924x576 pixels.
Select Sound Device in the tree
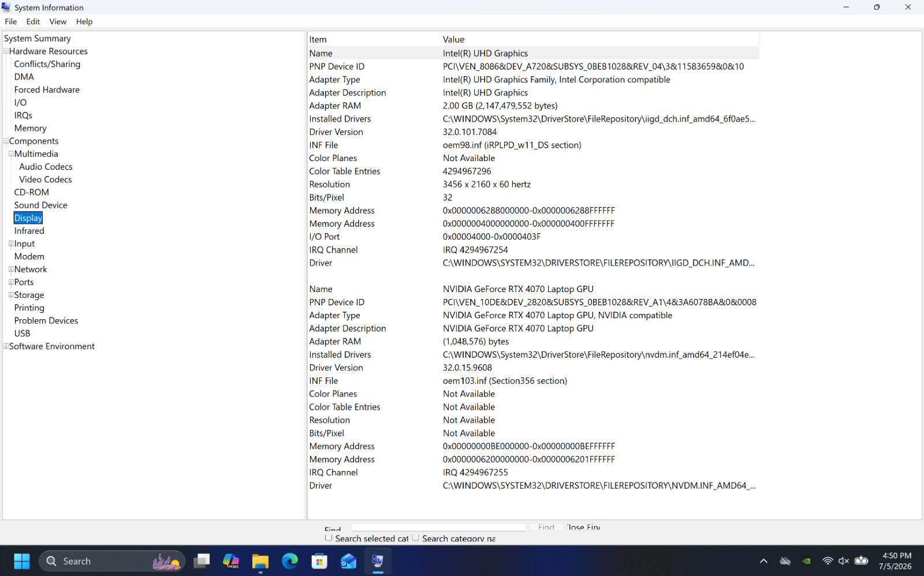pos(41,205)
